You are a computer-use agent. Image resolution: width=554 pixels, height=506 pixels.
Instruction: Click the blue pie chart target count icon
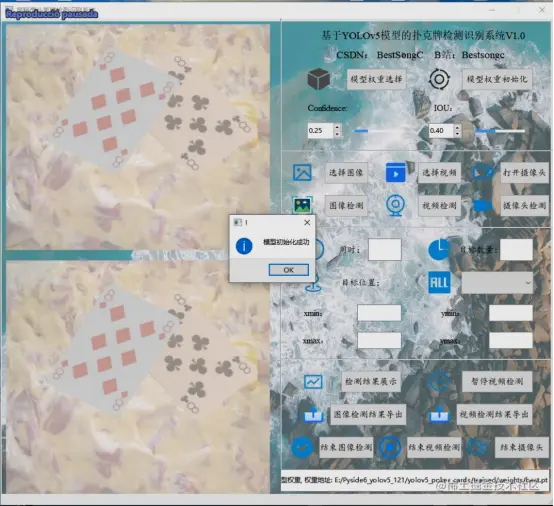click(439, 249)
